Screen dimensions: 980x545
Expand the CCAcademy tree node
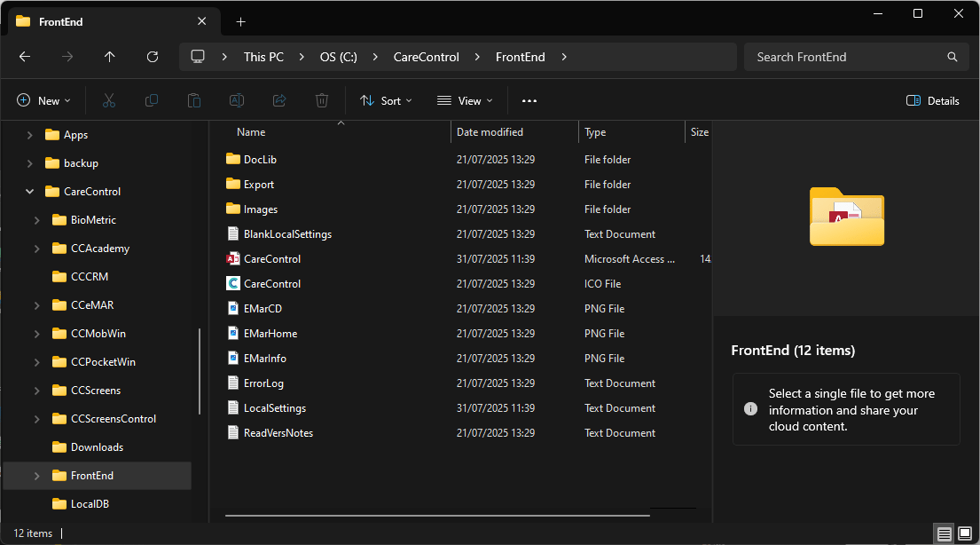click(37, 249)
